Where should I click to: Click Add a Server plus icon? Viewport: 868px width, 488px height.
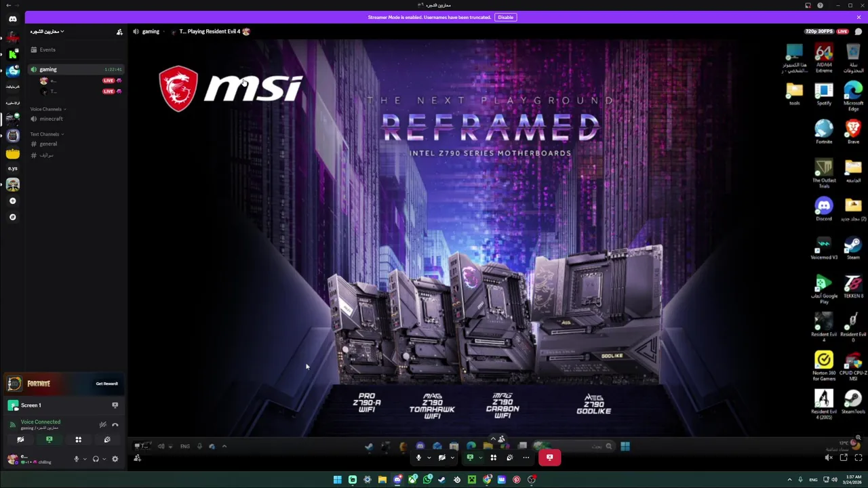click(x=13, y=201)
